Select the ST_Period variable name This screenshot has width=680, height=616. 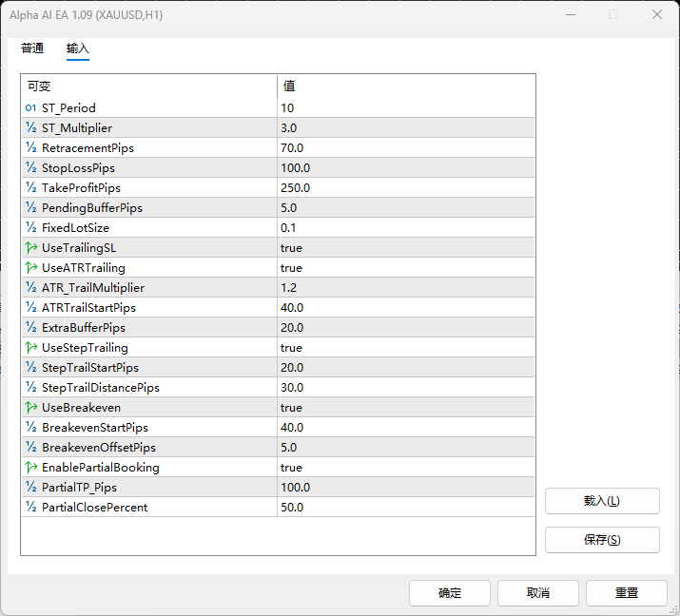pos(68,108)
